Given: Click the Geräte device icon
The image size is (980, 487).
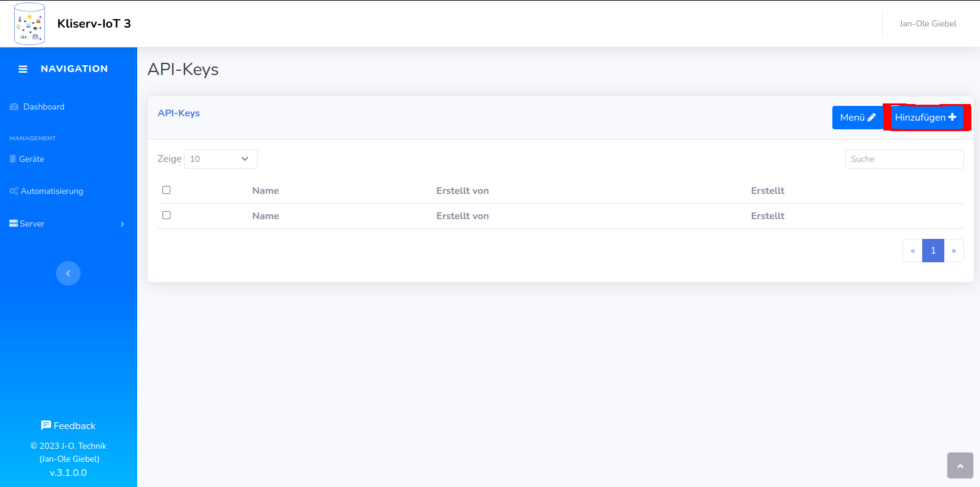Looking at the screenshot, I should [x=13, y=159].
